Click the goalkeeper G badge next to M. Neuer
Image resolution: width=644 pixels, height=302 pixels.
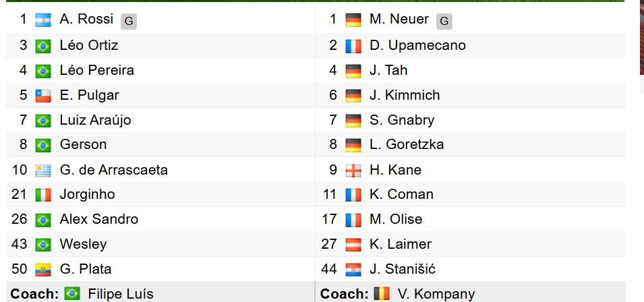pos(444,22)
